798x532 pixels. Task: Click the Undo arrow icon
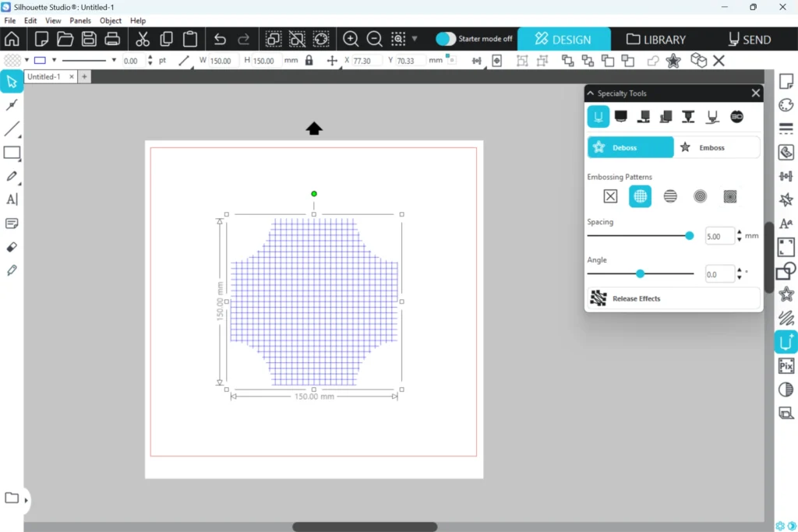[220, 39]
